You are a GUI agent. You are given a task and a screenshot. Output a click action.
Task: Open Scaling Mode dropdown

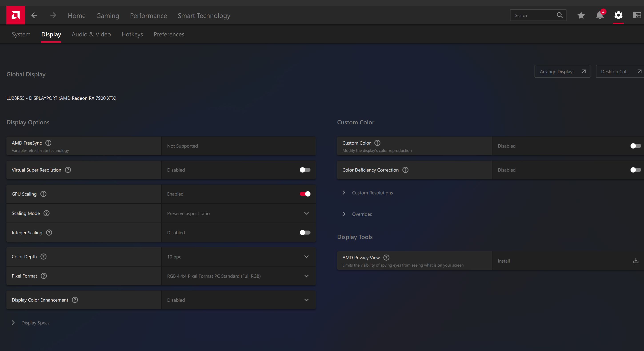click(238, 213)
